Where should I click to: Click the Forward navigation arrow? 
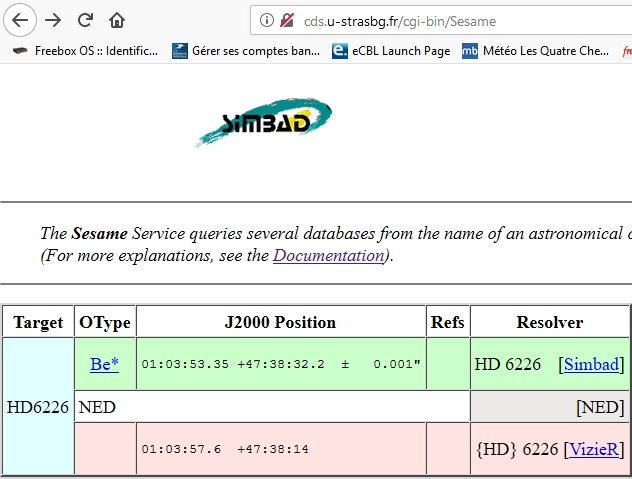(53, 20)
